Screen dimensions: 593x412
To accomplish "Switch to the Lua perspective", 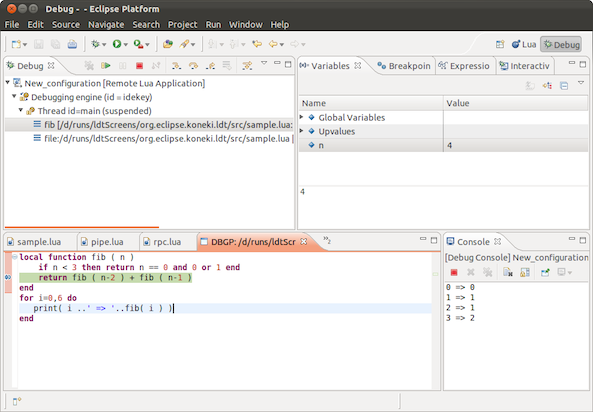I will pyautogui.click(x=524, y=45).
